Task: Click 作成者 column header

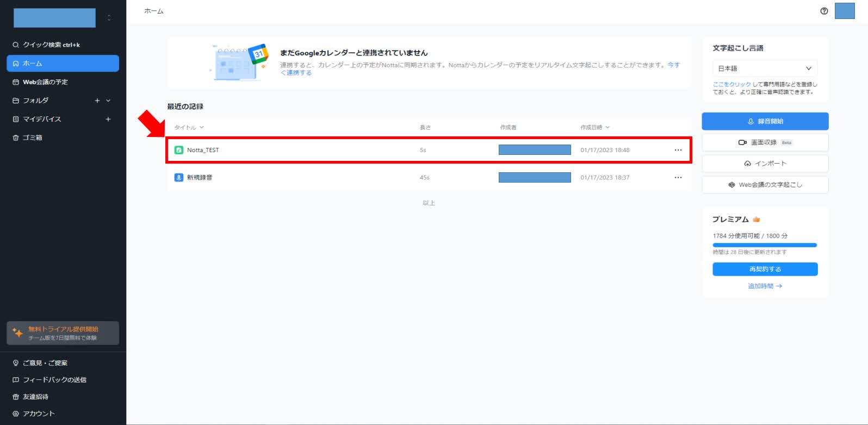Action: [508, 127]
